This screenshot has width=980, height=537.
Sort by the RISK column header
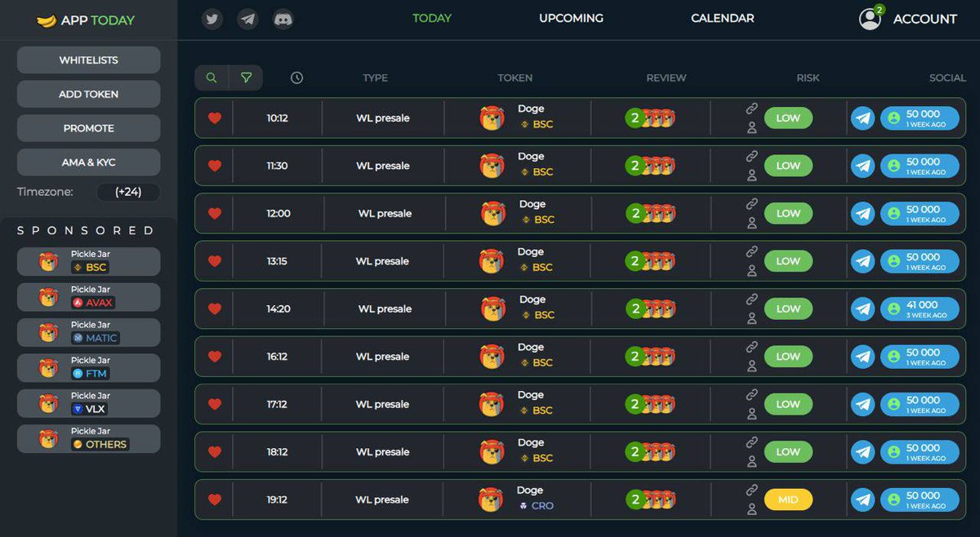click(x=808, y=78)
